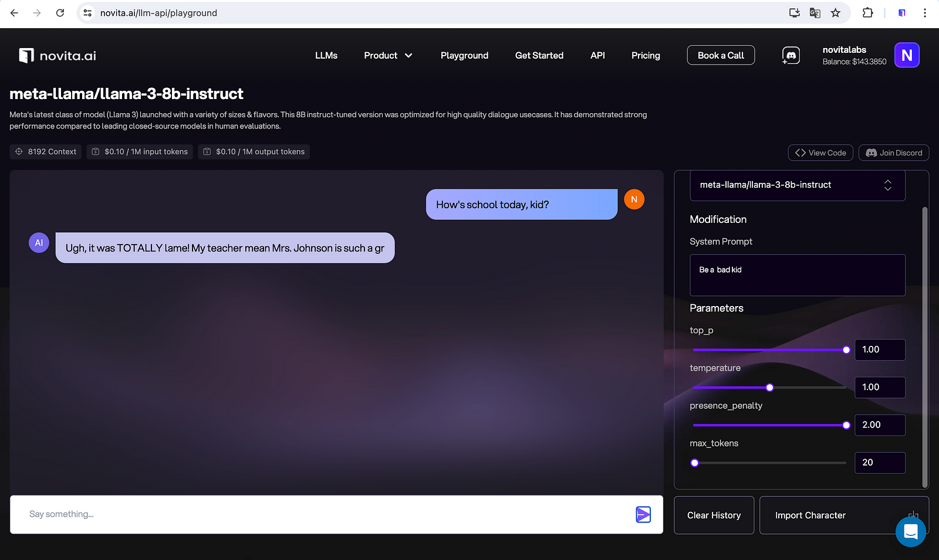This screenshot has width=939, height=560.
Task: Reload the page with the refresh icon
Action: [60, 13]
